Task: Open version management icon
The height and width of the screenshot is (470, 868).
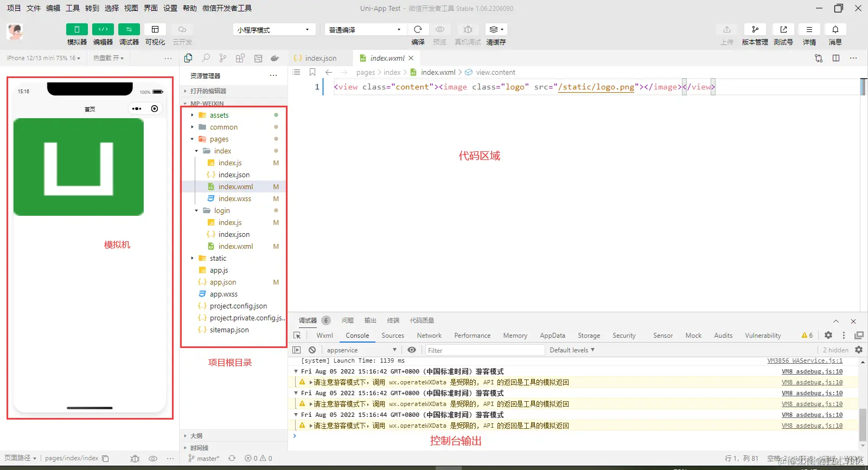Action: 755,29
